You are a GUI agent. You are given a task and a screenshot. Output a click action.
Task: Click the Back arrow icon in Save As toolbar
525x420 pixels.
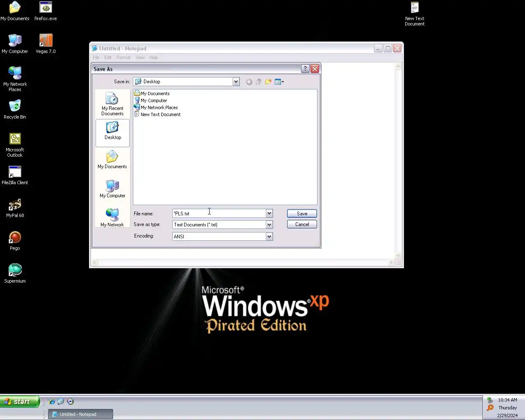pos(249,82)
